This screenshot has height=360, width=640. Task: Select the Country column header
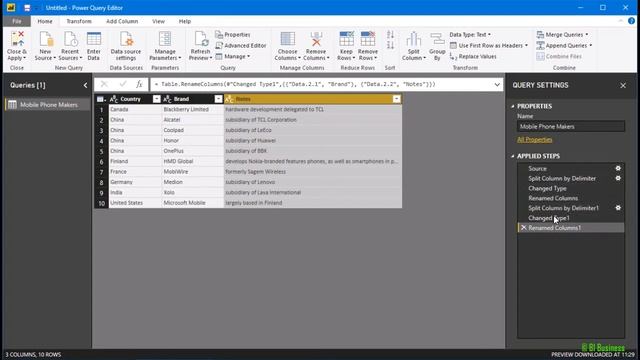click(x=131, y=99)
